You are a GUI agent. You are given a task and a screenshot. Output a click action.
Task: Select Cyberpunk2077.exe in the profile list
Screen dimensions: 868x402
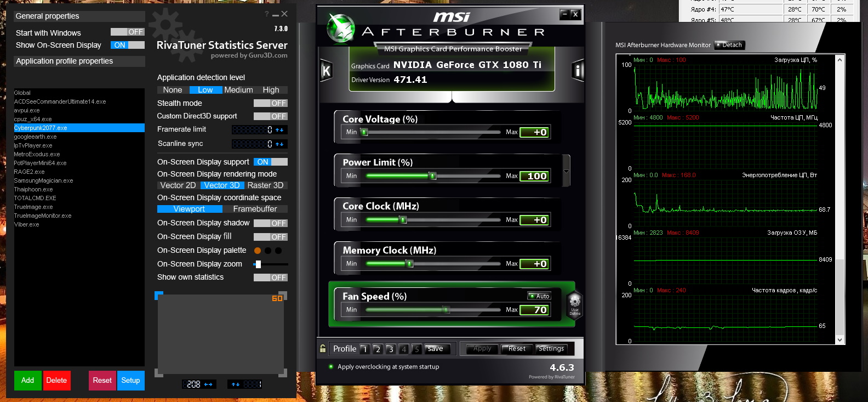point(79,128)
